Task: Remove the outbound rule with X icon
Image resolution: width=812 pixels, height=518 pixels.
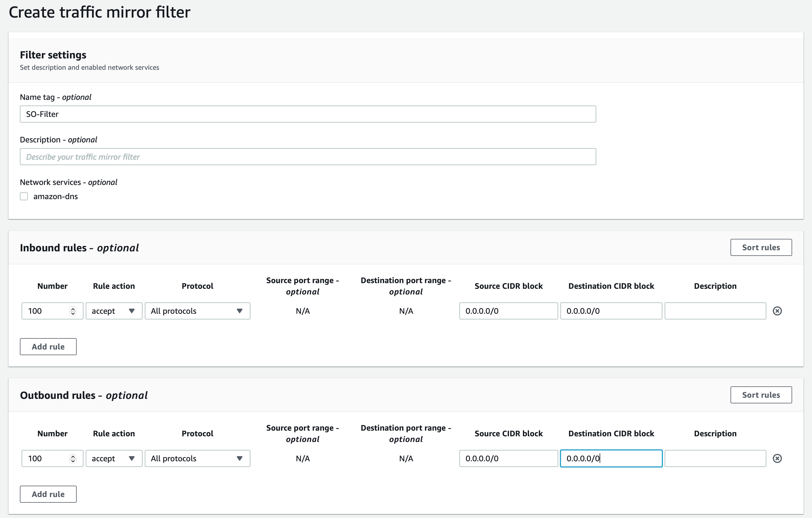Action: [x=777, y=458]
